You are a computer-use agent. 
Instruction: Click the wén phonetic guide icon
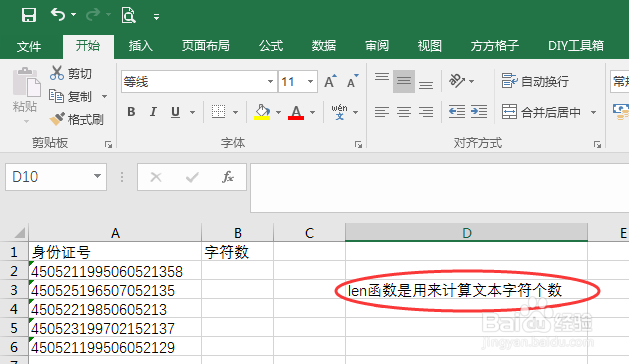pyautogui.click(x=339, y=112)
